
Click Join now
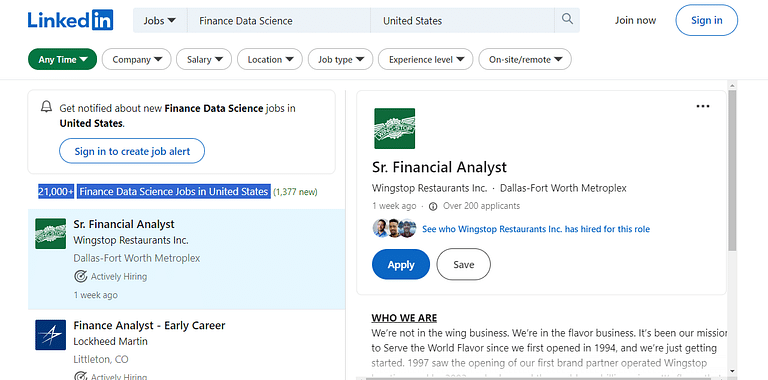[x=635, y=20]
